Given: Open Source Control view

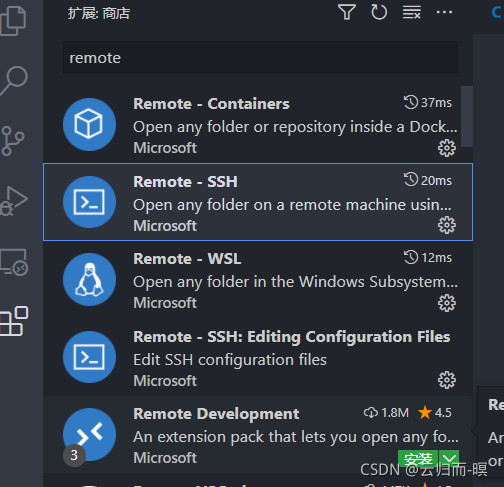Looking at the screenshot, I should [13, 141].
